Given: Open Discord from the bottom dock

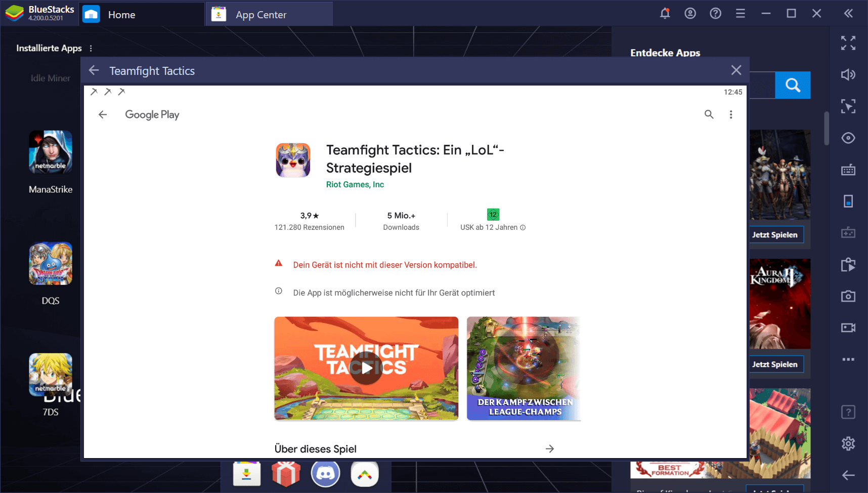Looking at the screenshot, I should click(325, 475).
